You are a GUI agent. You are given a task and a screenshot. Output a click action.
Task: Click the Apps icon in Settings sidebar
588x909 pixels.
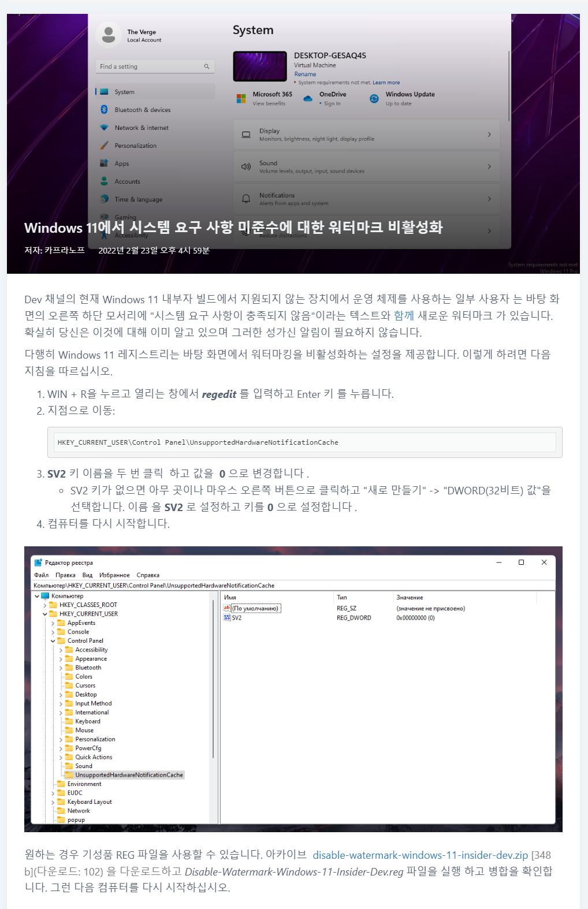pos(104,163)
